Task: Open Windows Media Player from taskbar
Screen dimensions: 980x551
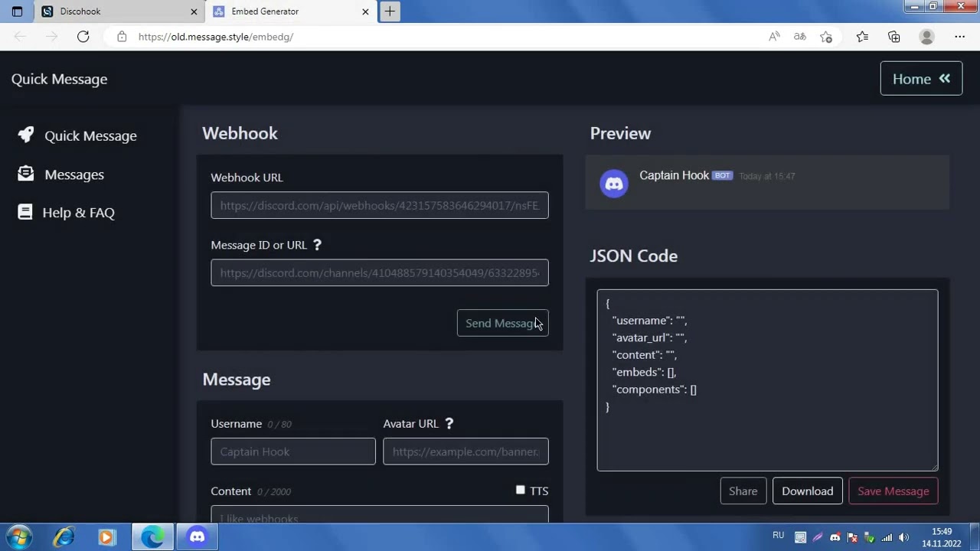Action: point(106,537)
